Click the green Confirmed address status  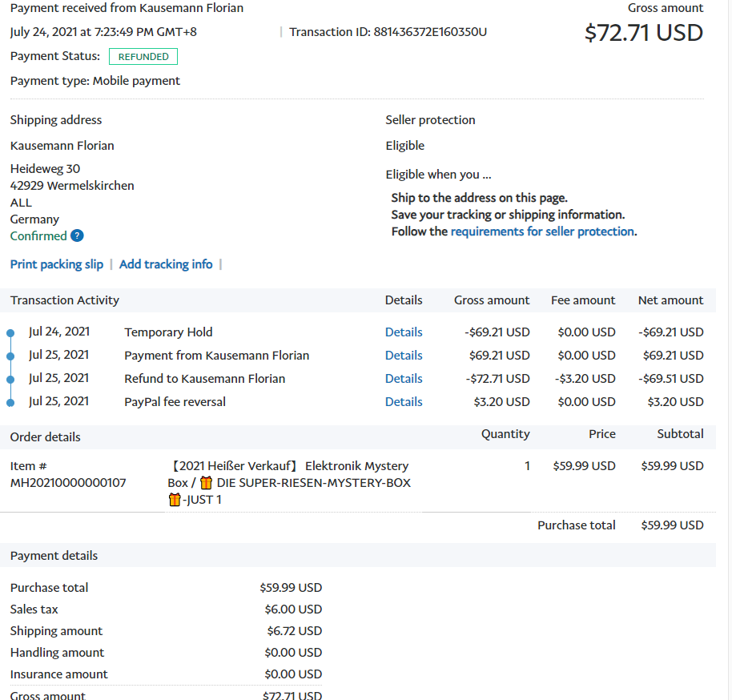coord(38,235)
